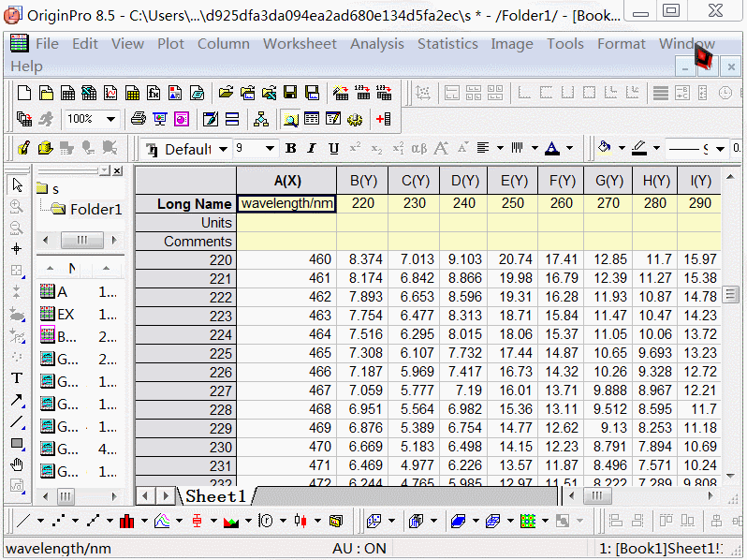
Task: Open the 100% zoom level dropdown
Action: (x=110, y=119)
